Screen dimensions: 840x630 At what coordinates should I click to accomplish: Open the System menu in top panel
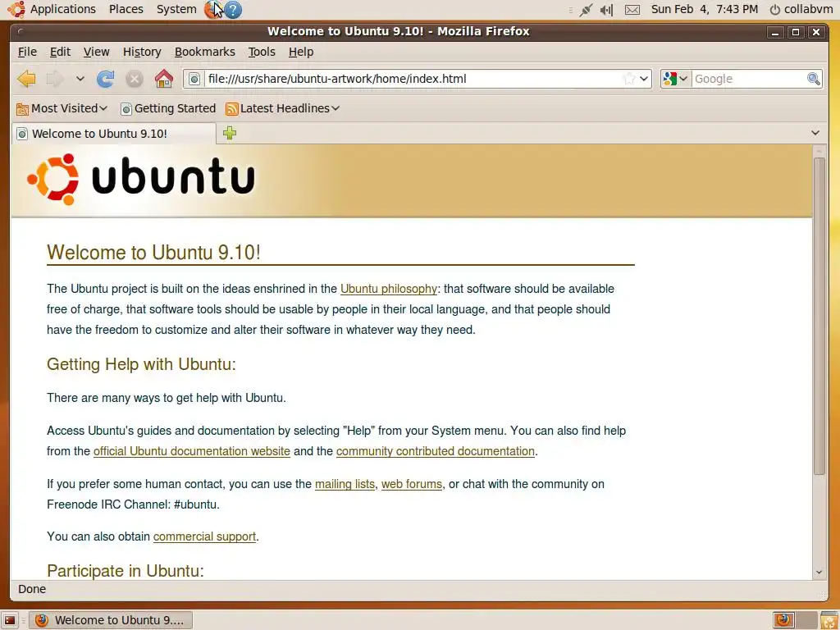click(x=176, y=9)
